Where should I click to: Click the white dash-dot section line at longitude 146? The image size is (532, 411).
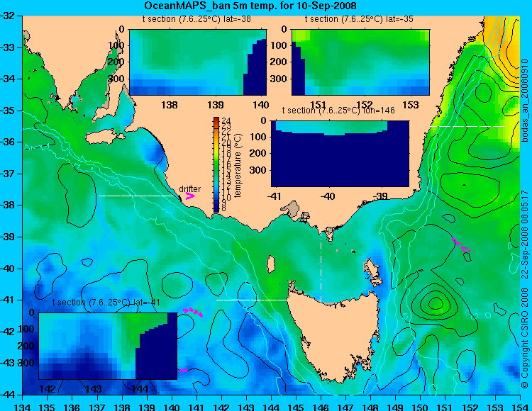[x=321, y=261]
